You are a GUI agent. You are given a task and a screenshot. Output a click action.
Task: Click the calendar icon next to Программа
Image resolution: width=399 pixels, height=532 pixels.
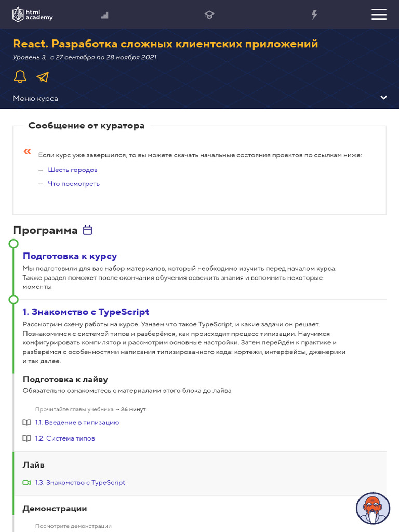click(88, 230)
